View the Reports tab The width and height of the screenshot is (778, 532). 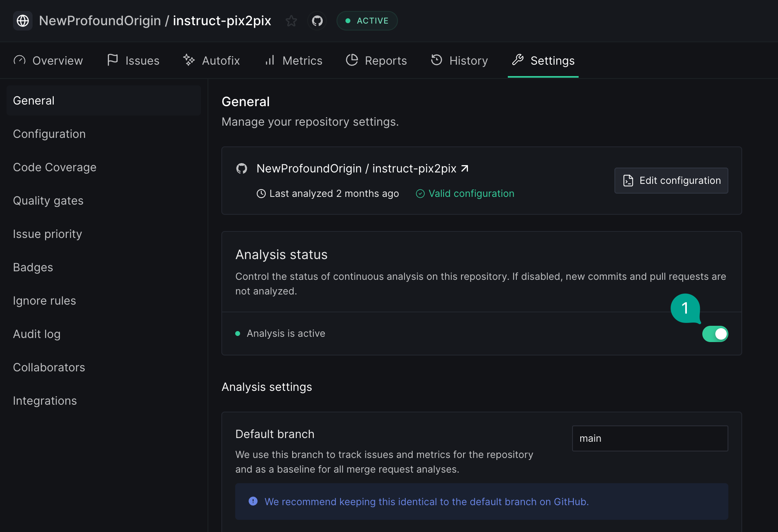376,61
